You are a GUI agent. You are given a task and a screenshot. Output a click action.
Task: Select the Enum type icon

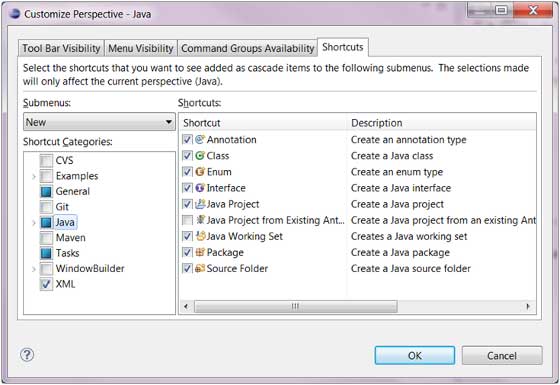[200, 171]
